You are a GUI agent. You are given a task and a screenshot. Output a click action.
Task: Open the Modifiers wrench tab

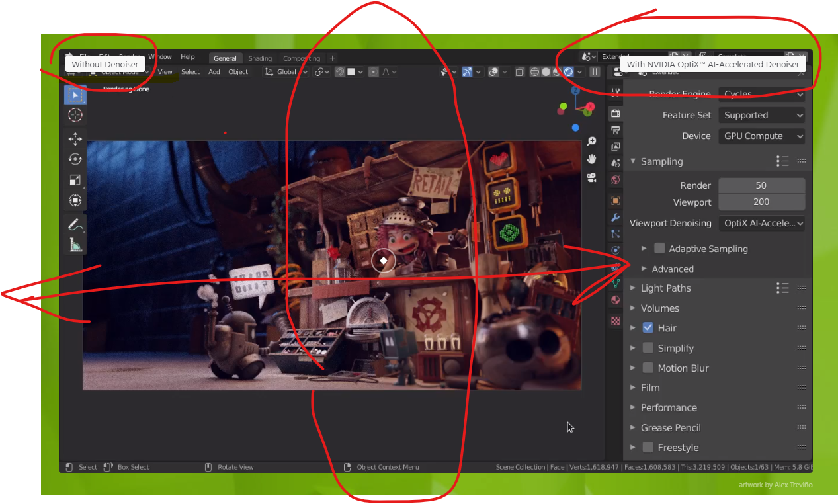point(615,217)
